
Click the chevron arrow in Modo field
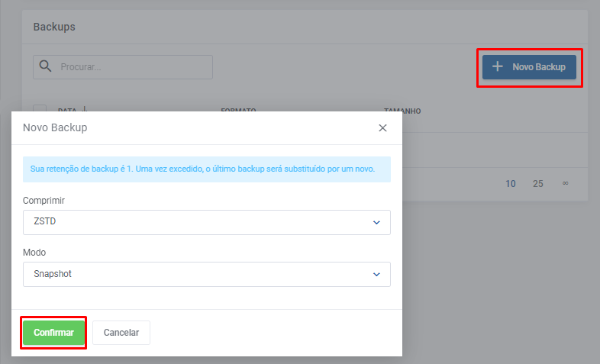(x=376, y=274)
